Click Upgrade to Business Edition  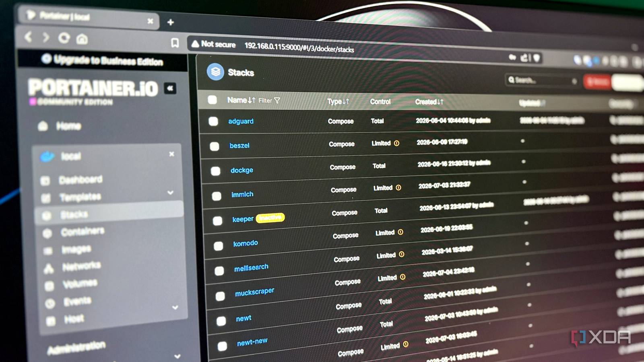[103, 60]
